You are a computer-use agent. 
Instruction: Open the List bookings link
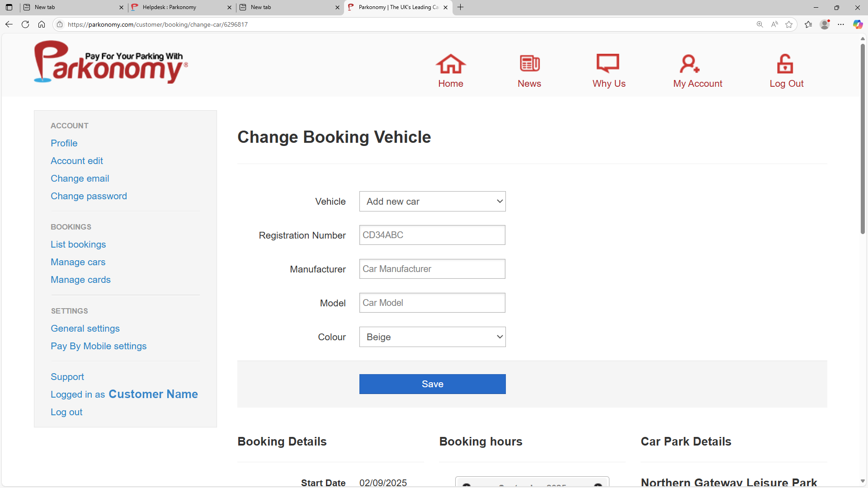[x=78, y=244]
